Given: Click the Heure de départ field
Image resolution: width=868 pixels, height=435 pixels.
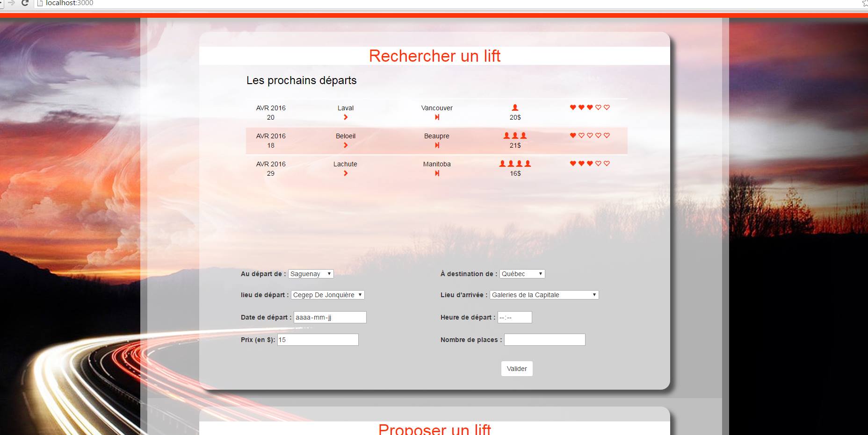Looking at the screenshot, I should coord(515,317).
